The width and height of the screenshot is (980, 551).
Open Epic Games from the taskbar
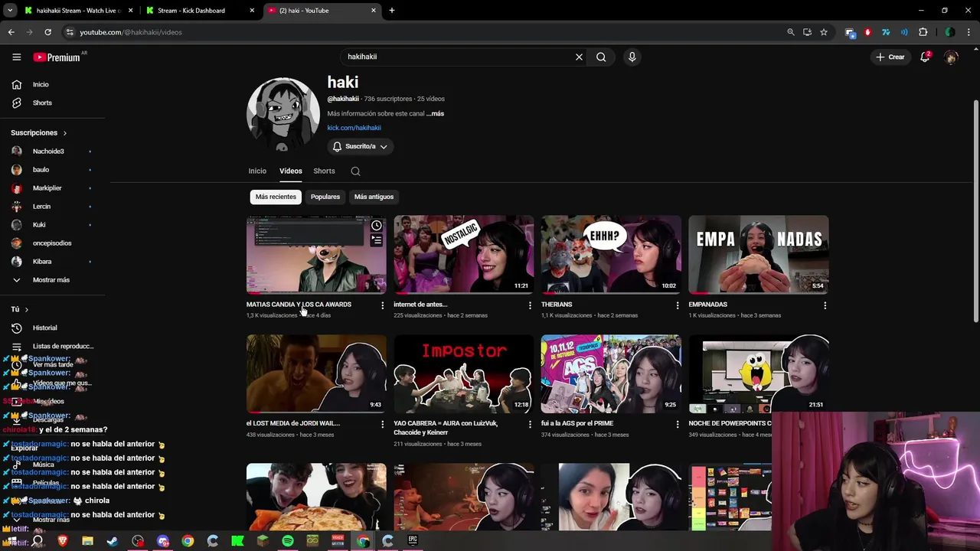tap(413, 541)
